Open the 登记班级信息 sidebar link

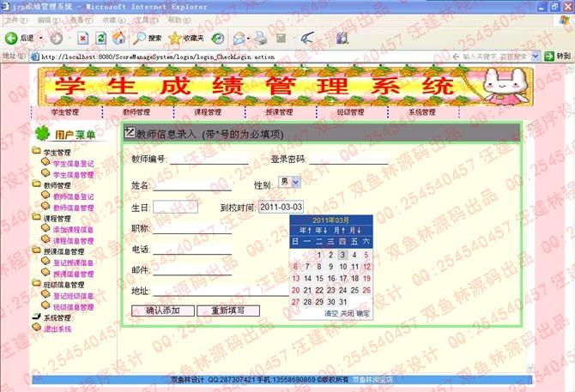point(73,296)
